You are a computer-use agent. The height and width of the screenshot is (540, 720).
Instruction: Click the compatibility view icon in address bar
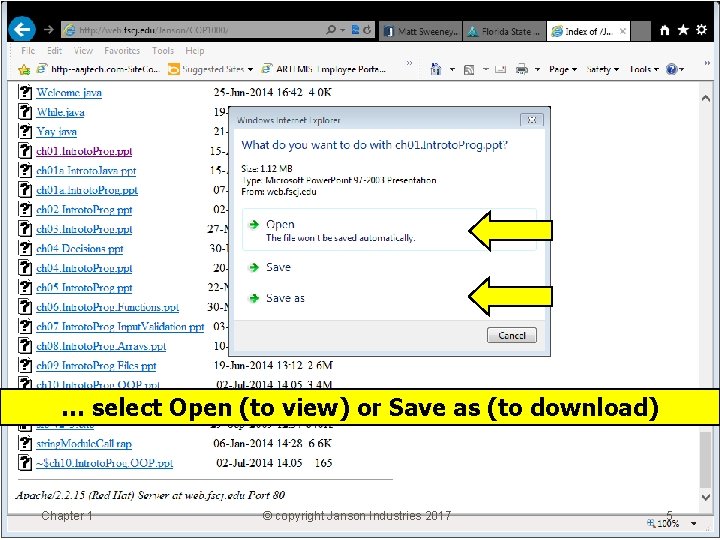(x=355, y=30)
